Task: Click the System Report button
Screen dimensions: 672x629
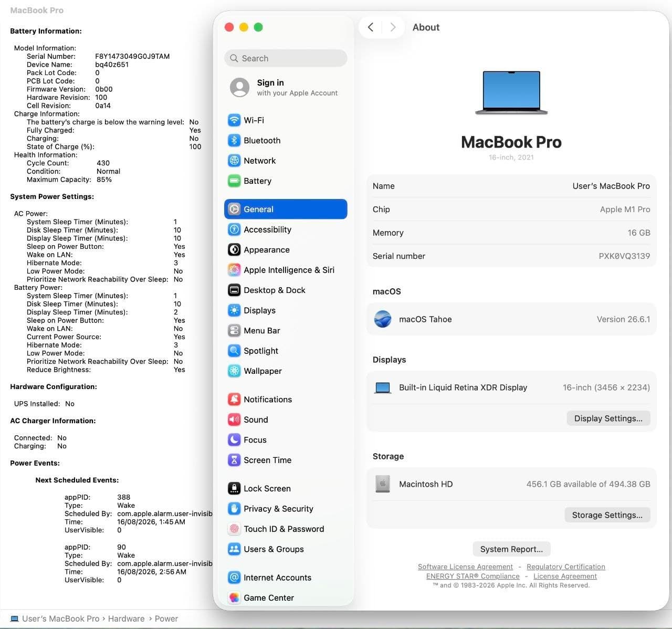Action: pos(511,549)
